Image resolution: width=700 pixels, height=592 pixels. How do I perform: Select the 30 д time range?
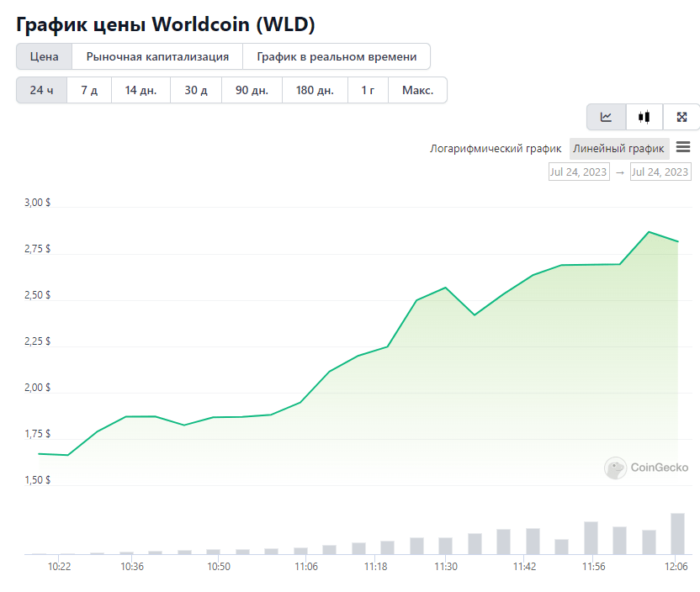click(x=196, y=90)
